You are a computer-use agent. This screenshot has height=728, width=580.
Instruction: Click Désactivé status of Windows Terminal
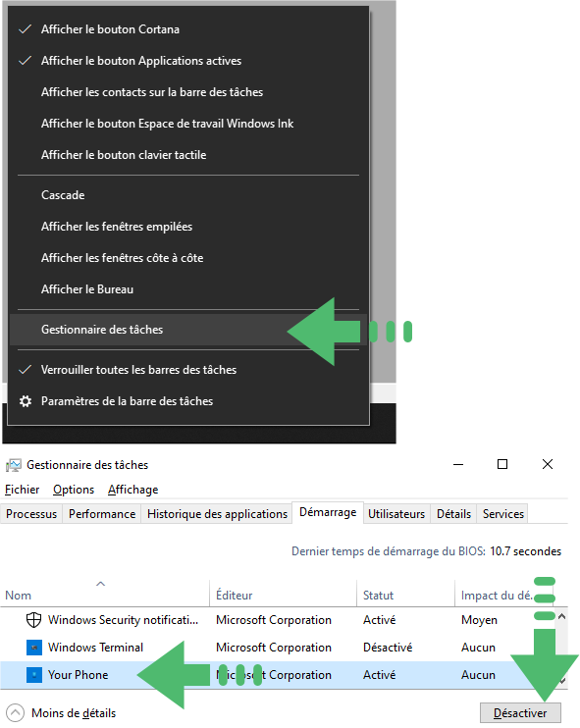pyautogui.click(x=388, y=648)
